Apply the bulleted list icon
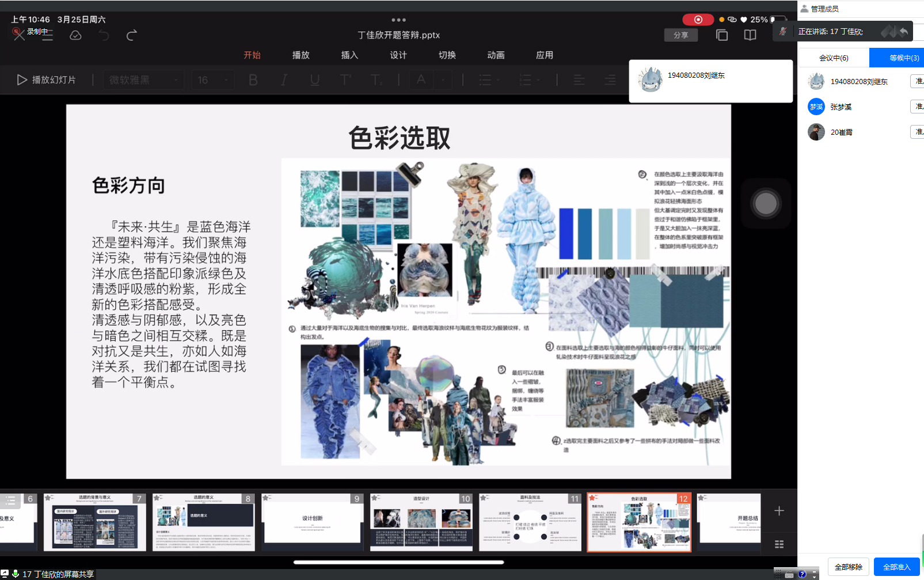This screenshot has height=580, width=924. [485, 80]
